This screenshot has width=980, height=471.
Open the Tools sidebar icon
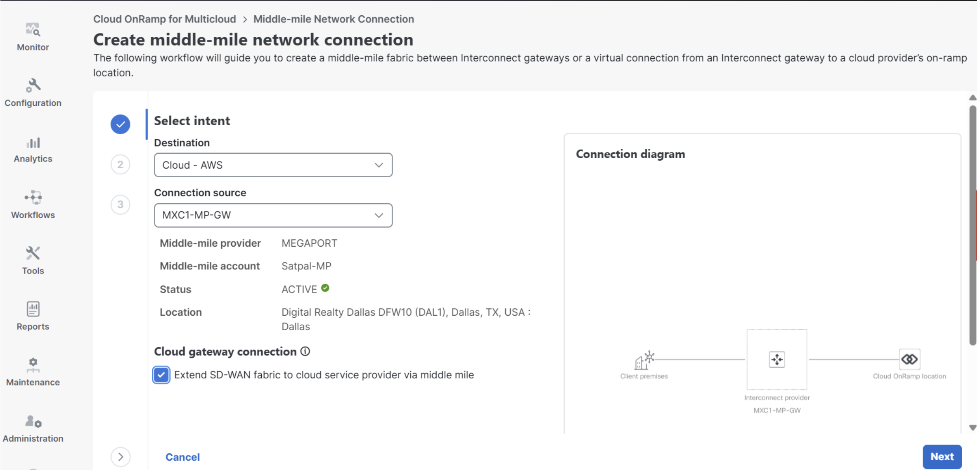(33, 253)
